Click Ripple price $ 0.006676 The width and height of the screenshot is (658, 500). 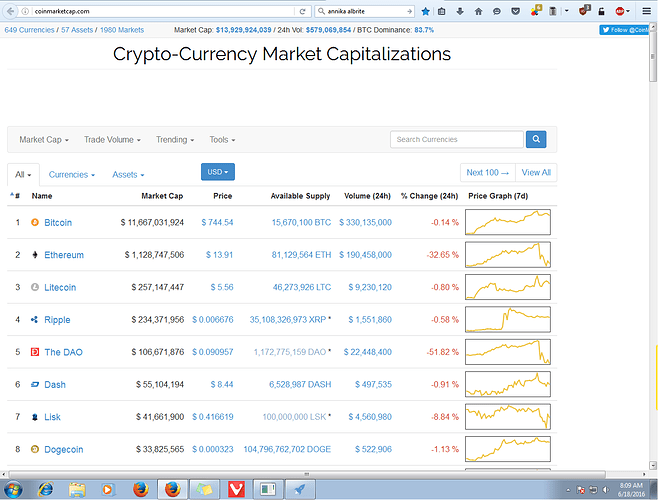click(213, 319)
